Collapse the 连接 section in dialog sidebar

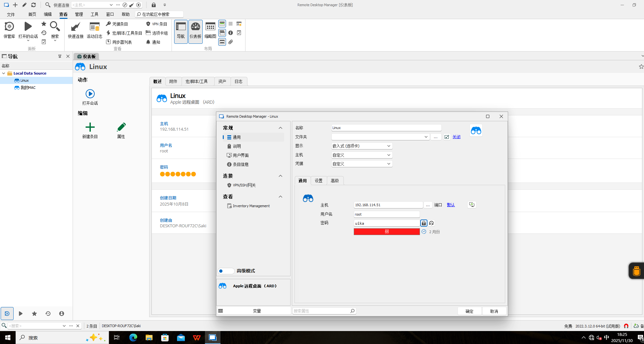[280, 176]
